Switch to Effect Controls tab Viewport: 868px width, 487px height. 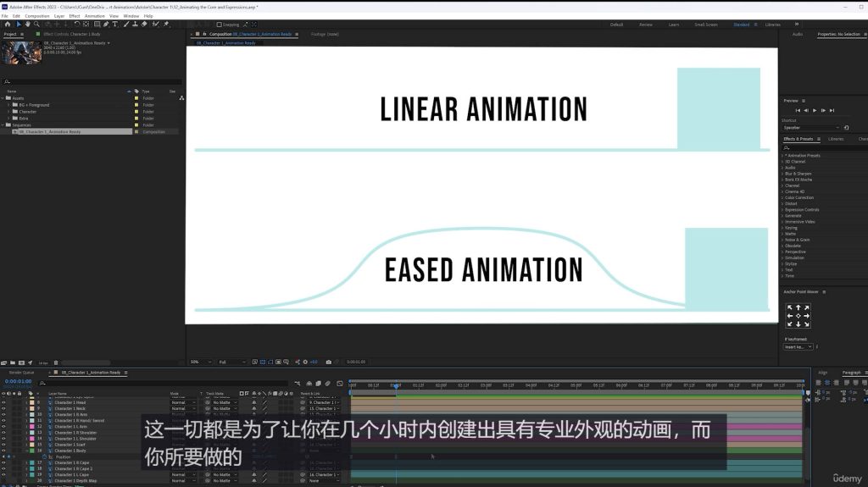coord(72,35)
